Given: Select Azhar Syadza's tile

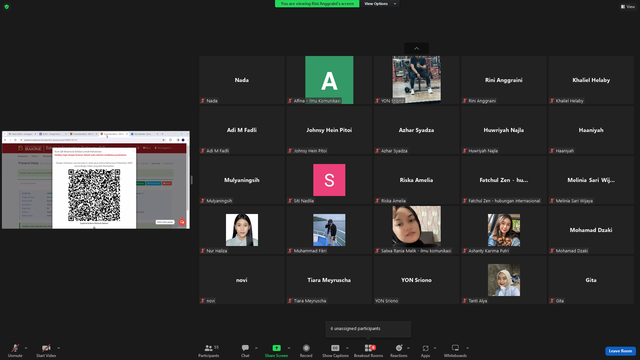Looking at the screenshot, I should (x=416, y=130).
